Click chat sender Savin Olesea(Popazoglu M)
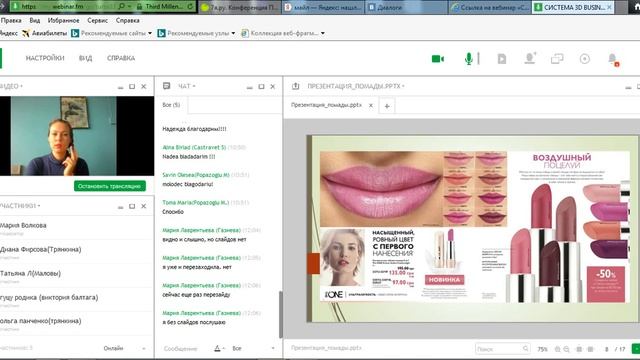 [x=196, y=175]
